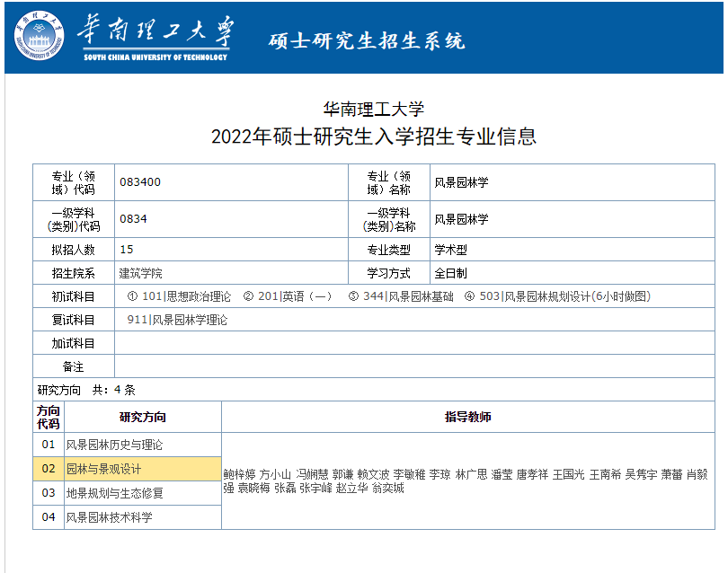Click retest subject 911|风景园林学理论
728x573 pixels.
pyautogui.click(x=177, y=320)
